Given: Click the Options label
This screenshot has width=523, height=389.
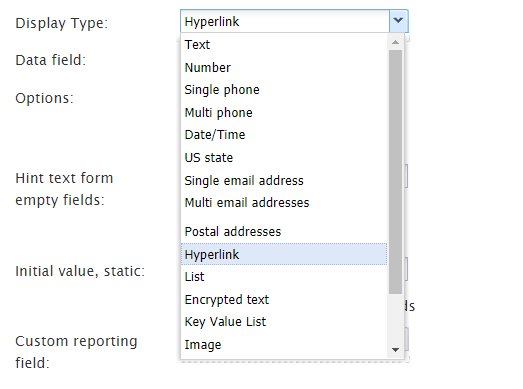Looking at the screenshot, I should [x=44, y=98].
